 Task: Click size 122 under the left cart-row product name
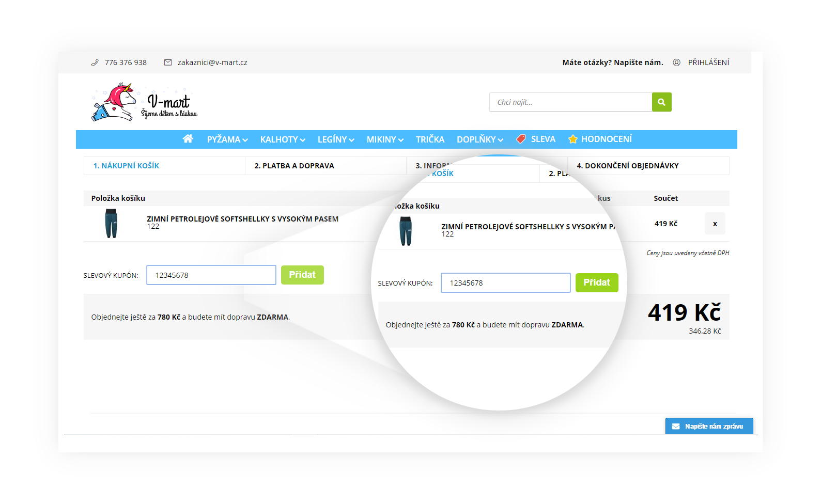tap(153, 227)
